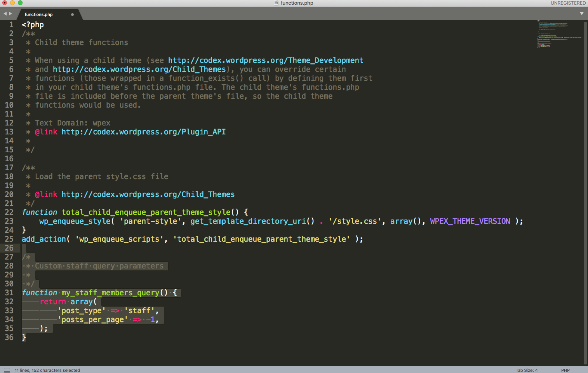Click the my_staff_members_query function name

[110, 293]
